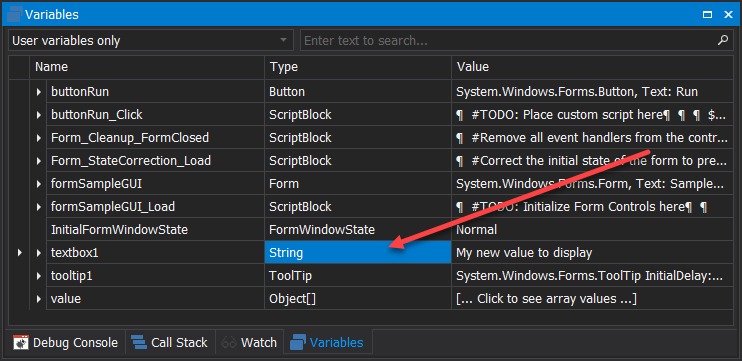
Task: Open the 'User variables only' dropdown
Action: click(151, 40)
